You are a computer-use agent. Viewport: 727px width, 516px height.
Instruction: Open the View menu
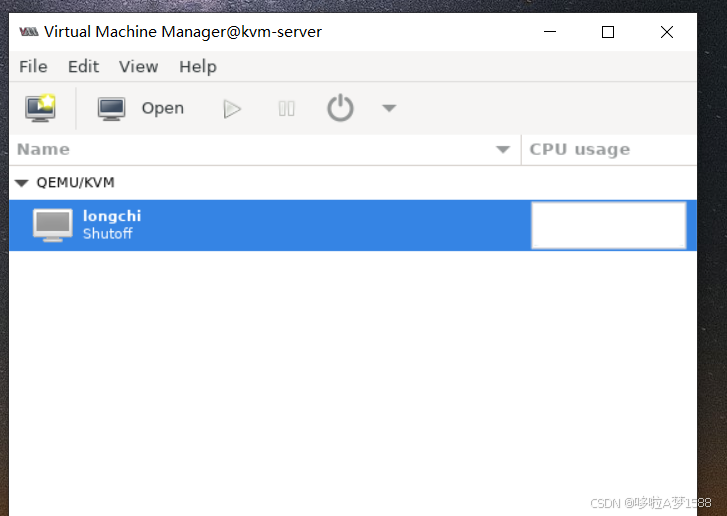pyautogui.click(x=139, y=67)
